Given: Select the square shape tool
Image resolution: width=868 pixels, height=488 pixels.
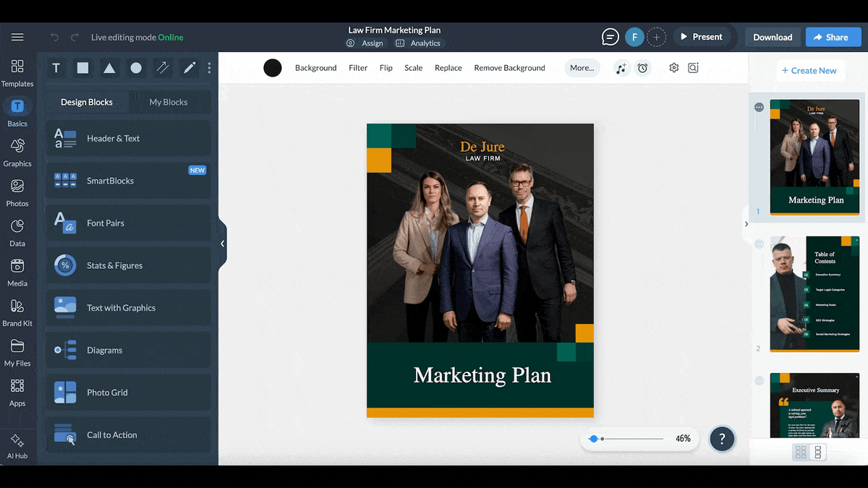Looking at the screenshot, I should pos(83,68).
